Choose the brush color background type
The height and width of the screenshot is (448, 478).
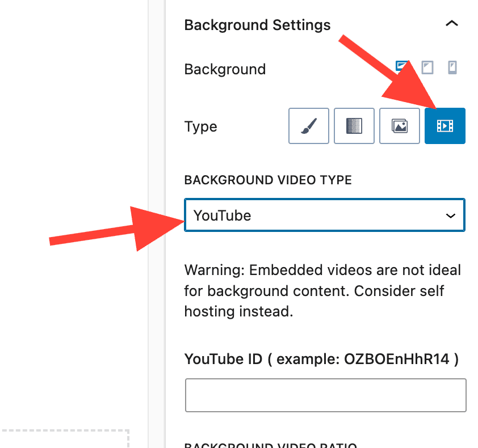click(308, 126)
